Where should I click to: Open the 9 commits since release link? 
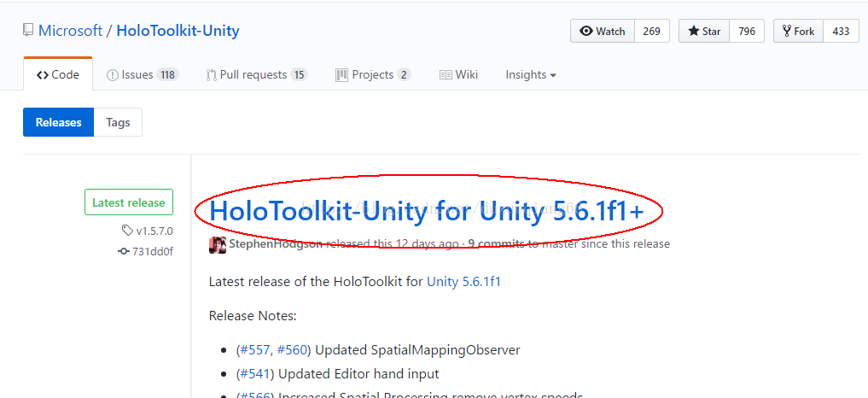tap(496, 244)
